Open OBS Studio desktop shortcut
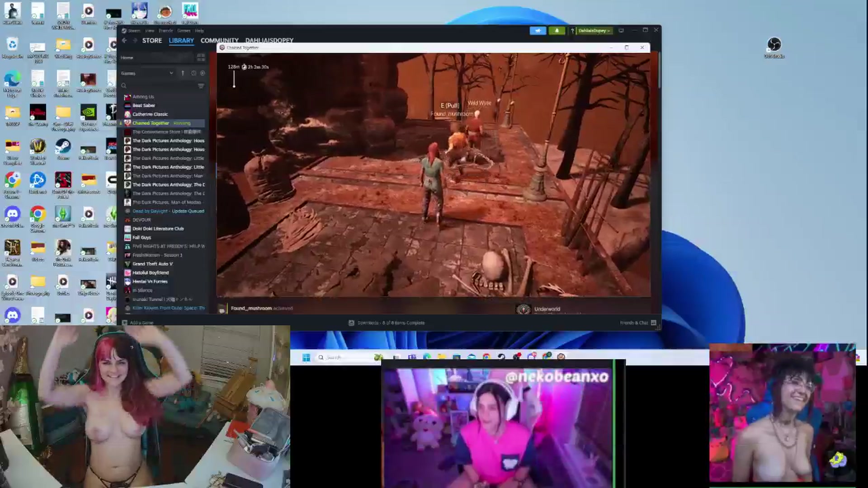 [x=774, y=48]
